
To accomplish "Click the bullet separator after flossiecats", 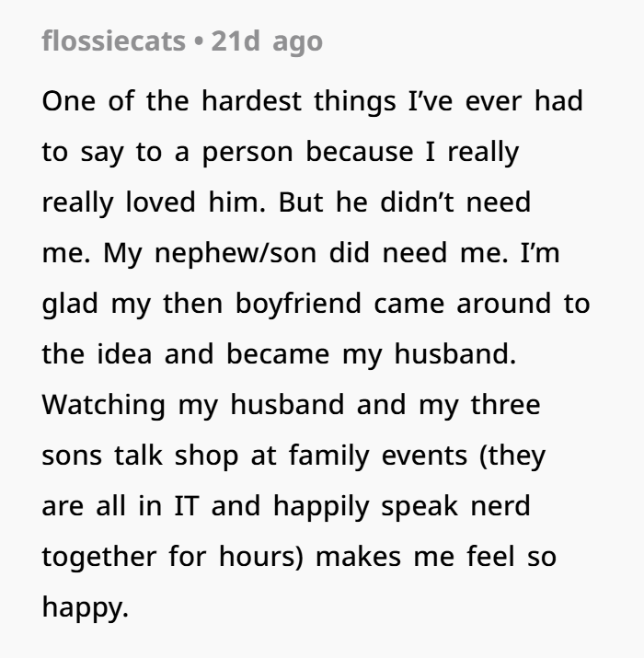I will 199,41.
